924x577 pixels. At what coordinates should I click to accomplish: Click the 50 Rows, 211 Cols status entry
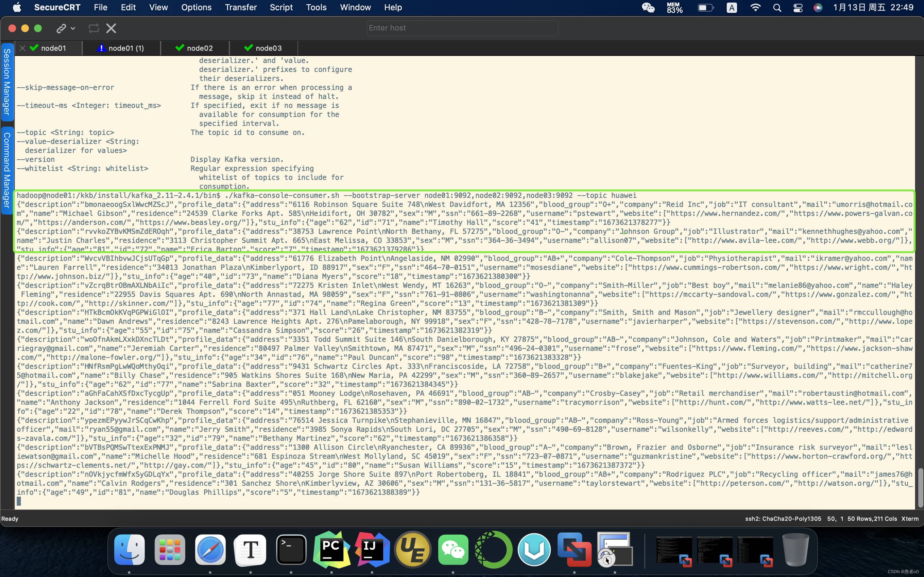coord(872,519)
